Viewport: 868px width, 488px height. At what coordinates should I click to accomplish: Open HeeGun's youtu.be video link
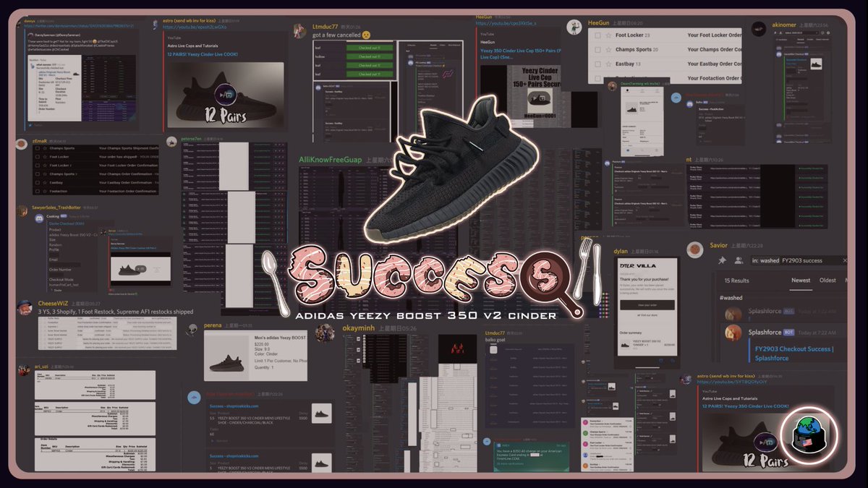tap(506, 23)
